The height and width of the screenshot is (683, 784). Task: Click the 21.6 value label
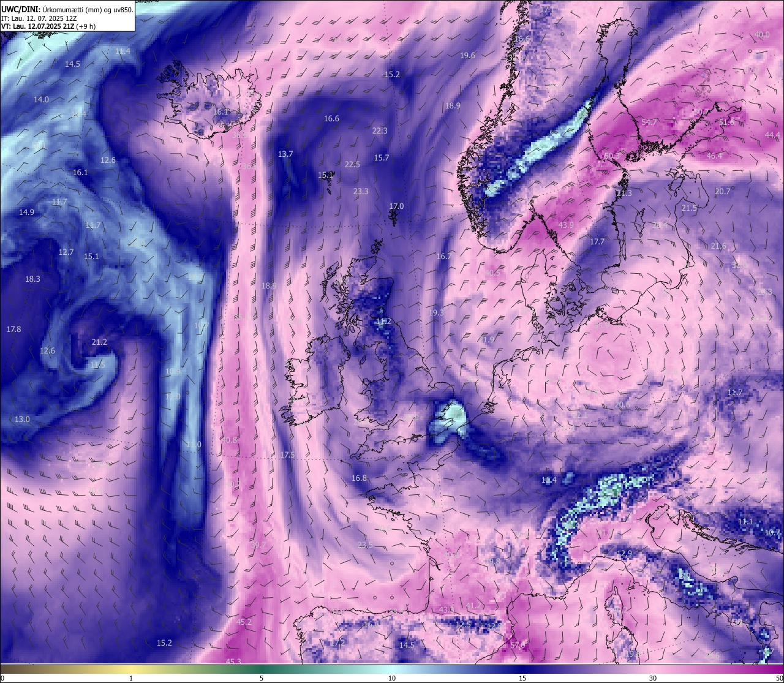click(x=718, y=246)
